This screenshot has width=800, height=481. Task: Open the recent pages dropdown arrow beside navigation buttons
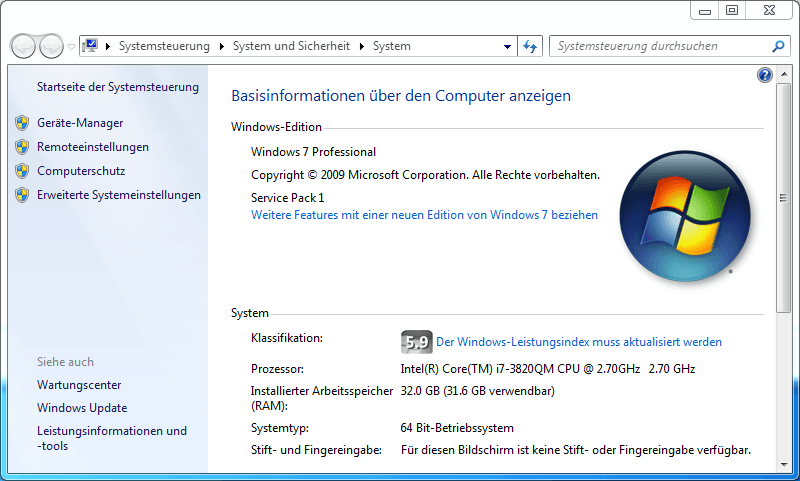[71, 46]
